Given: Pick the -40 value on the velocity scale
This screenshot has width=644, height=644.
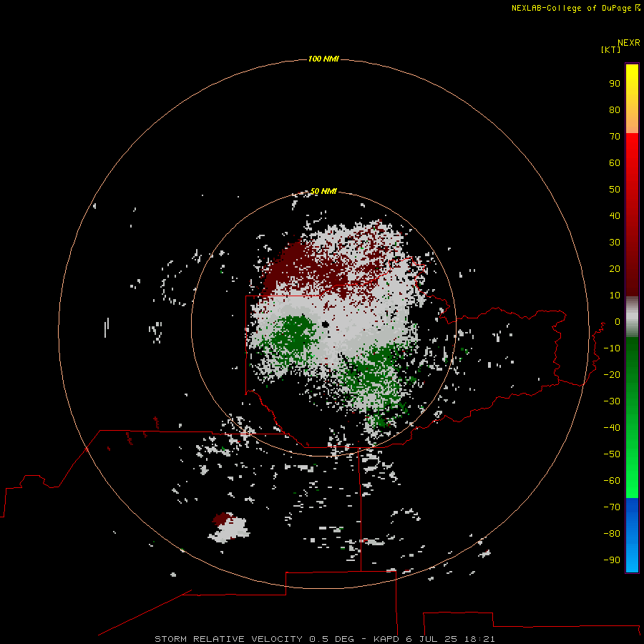Looking at the screenshot, I should click(x=612, y=428).
